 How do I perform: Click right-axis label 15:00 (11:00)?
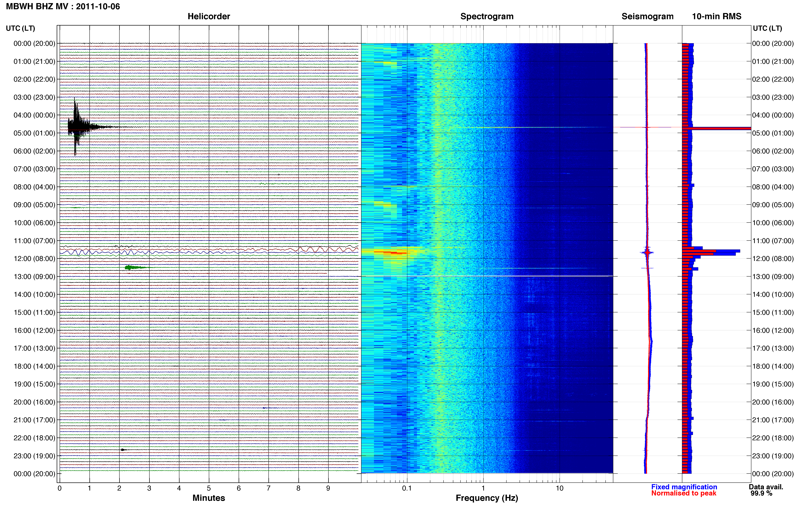click(773, 312)
